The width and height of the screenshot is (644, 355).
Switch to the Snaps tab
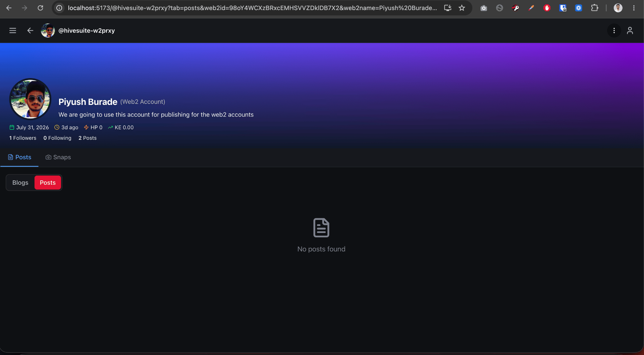pos(58,157)
